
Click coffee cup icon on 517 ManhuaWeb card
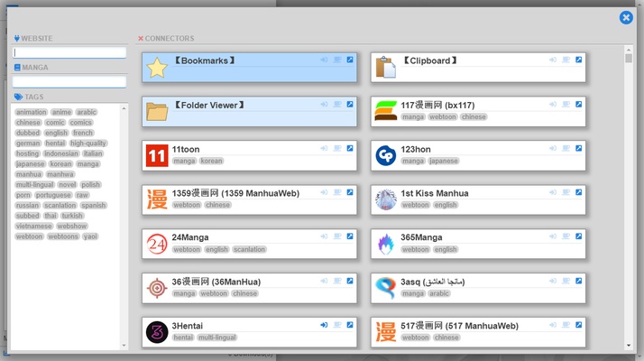566,325
